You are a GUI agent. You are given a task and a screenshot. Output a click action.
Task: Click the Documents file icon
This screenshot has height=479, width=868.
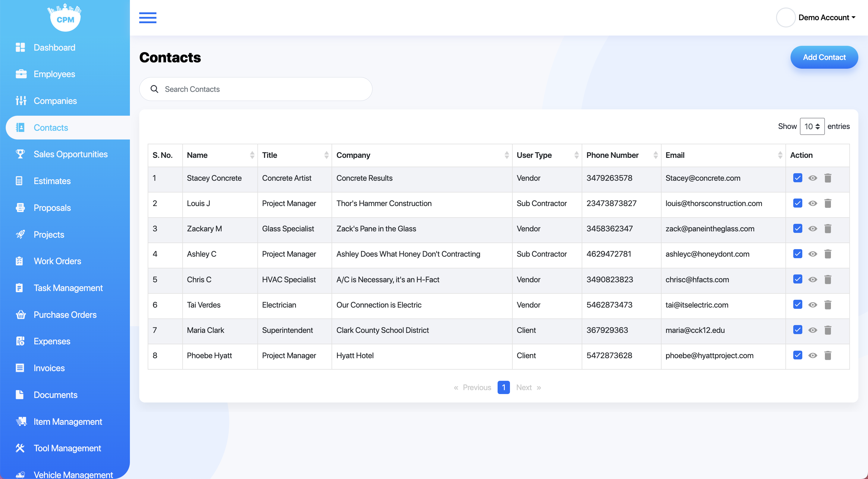pyautogui.click(x=20, y=394)
